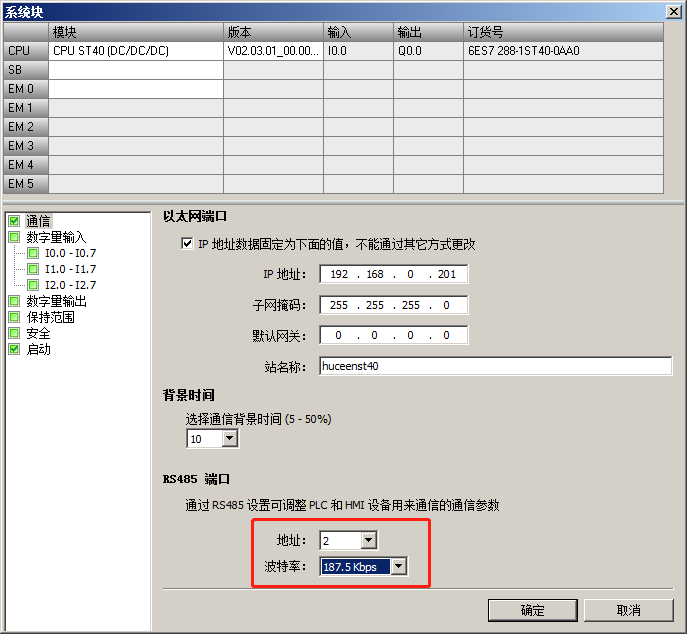Click the 确定 button
Screen dimensions: 687x634
pos(532,610)
